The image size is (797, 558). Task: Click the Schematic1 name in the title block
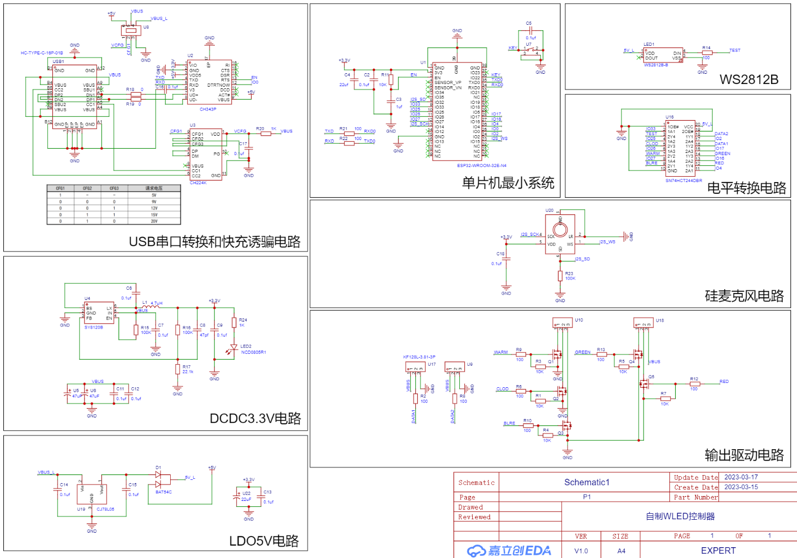[587, 482]
